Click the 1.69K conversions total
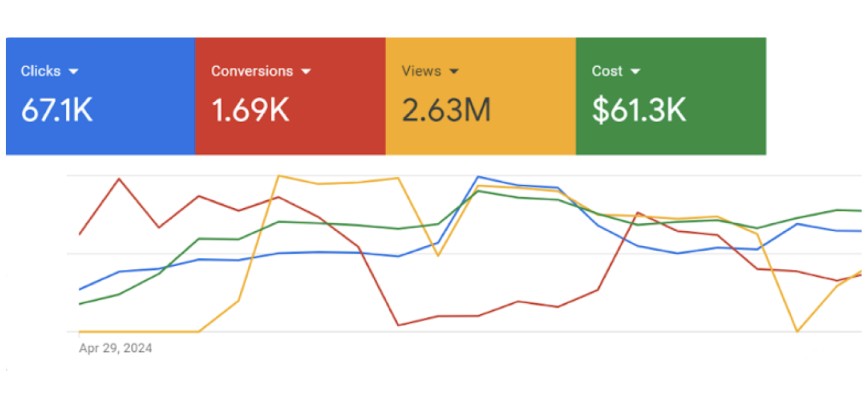Image resolution: width=868 pixels, height=405 pixels. (250, 110)
